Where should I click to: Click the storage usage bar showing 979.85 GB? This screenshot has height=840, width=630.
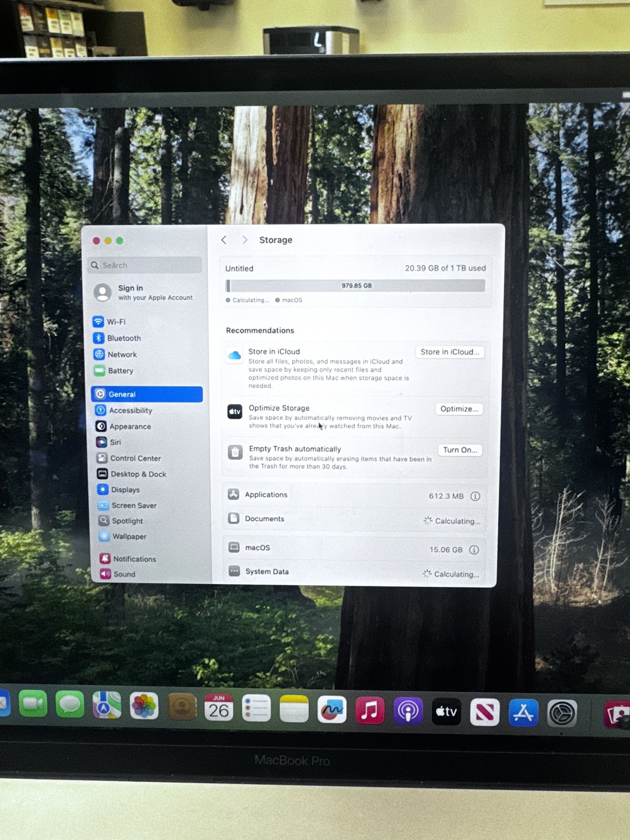point(355,286)
